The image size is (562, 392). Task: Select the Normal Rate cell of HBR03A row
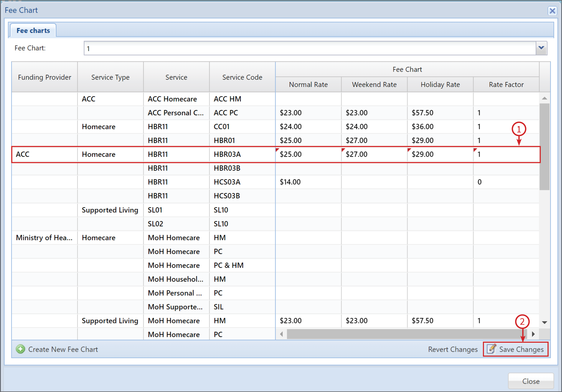[x=308, y=154]
